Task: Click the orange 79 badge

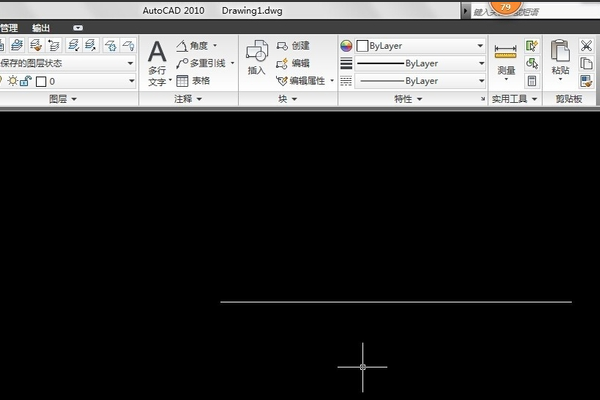Action: (505, 6)
